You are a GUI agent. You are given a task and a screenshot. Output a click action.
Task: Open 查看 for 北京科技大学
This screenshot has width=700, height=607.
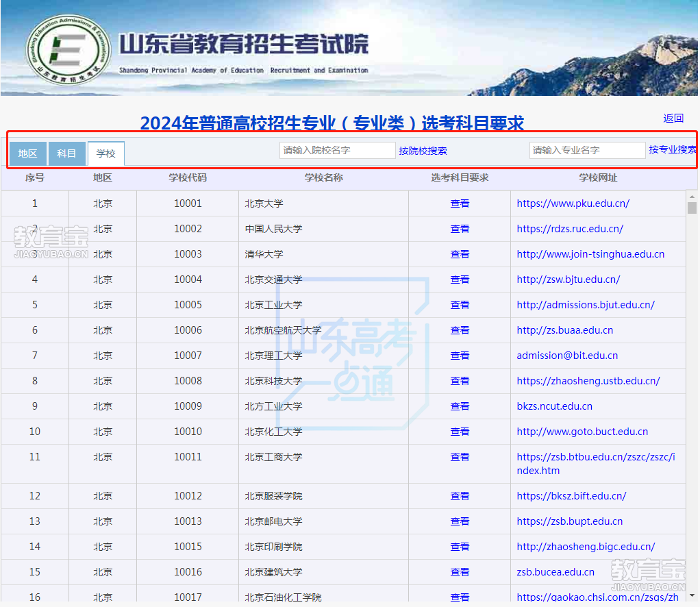click(460, 381)
